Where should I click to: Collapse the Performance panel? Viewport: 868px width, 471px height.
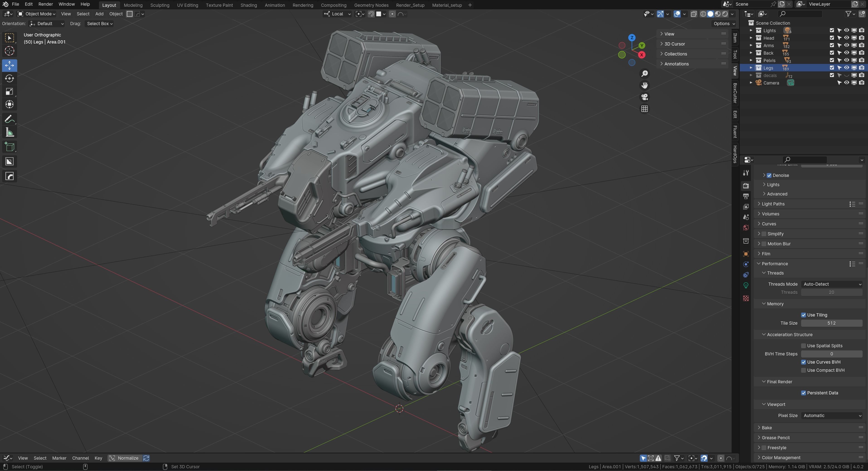click(x=774, y=264)
